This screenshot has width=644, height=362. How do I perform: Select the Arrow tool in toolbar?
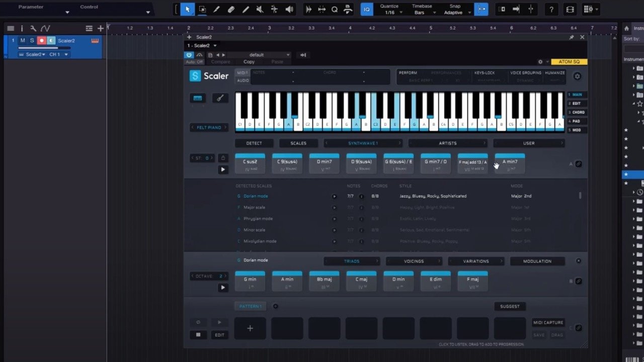188,9
